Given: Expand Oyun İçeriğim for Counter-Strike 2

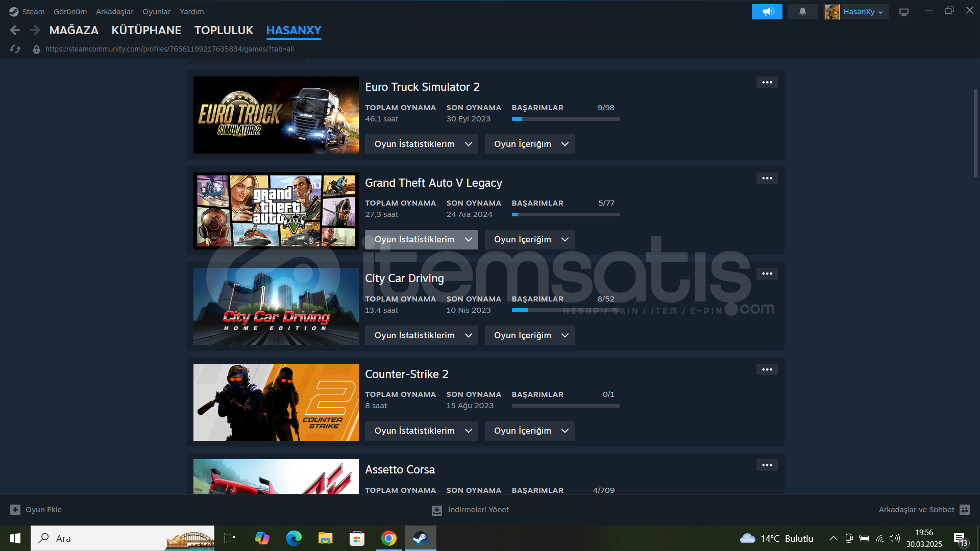Looking at the screenshot, I should pos(530,431).
